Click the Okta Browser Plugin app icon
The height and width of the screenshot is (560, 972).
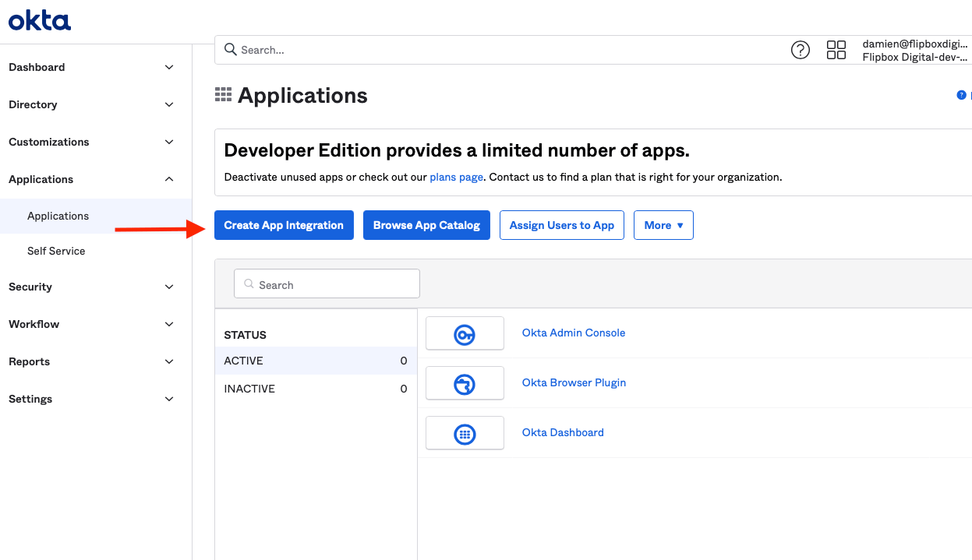click(x=465, y=382)
